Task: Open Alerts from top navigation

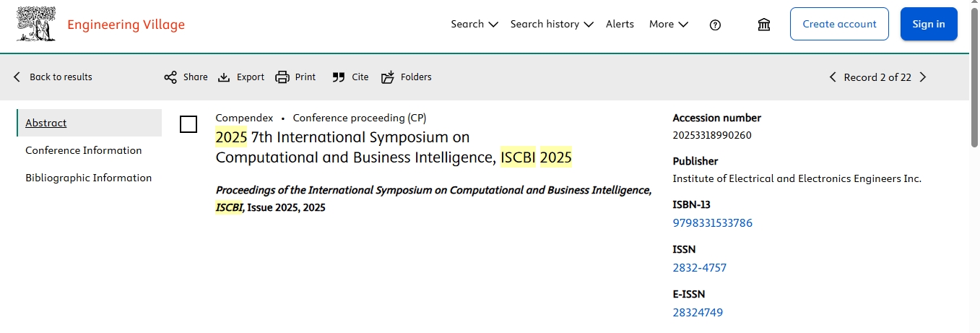Action: [x=620, y=24]
